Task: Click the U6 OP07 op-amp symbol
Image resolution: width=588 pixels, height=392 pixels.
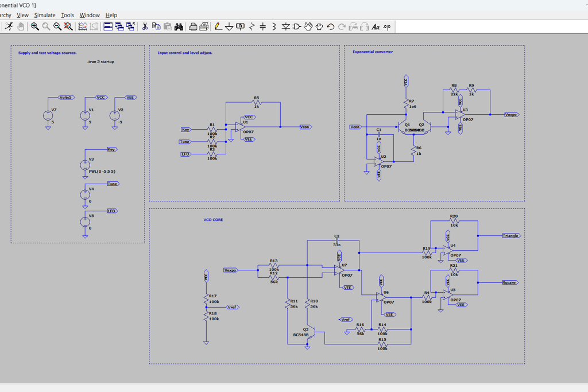Action: coord(381,297)
